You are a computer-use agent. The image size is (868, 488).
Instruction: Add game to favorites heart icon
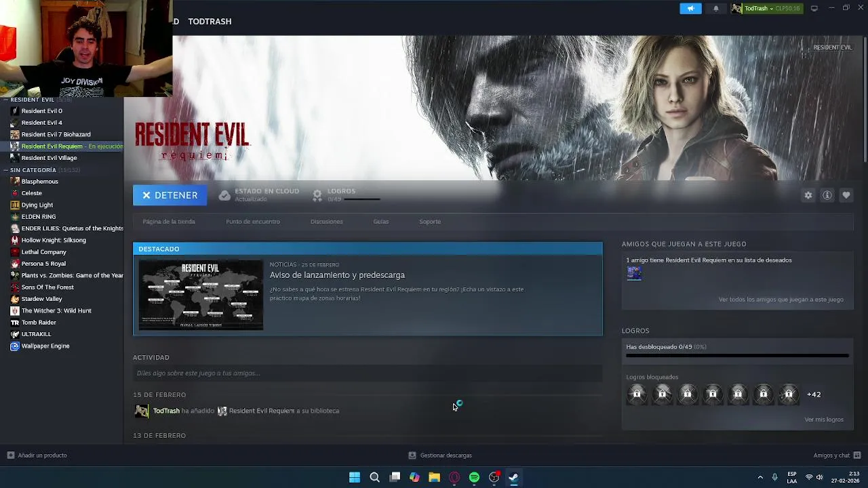click(x=846, y=195)
